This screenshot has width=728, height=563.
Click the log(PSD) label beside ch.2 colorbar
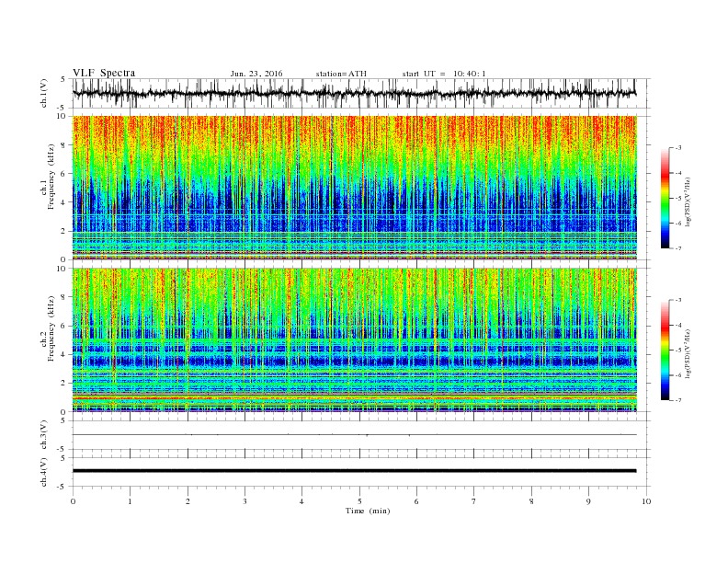(688, 354)
